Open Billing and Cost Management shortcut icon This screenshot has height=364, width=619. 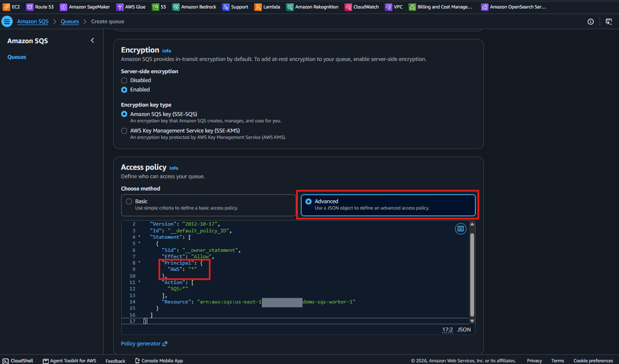pyautogui.click(x=412, y=7)
